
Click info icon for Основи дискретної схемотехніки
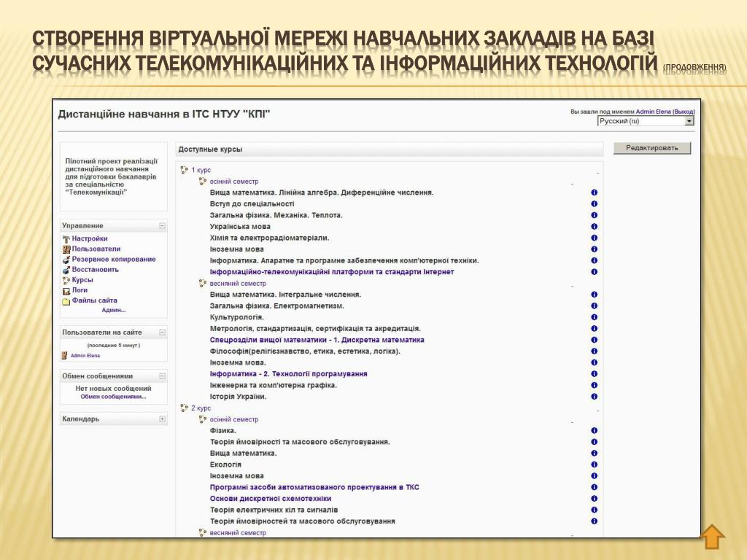(594, 499)
